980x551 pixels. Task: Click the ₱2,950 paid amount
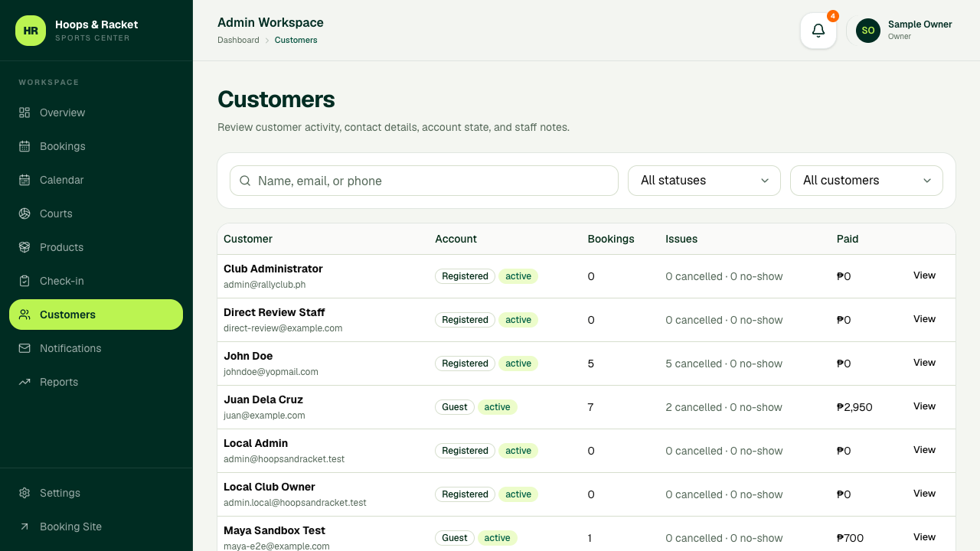[854, 407]
